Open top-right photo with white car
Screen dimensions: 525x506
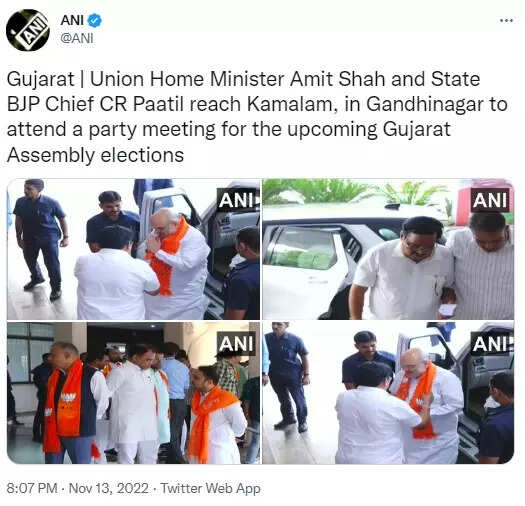[388, 249]
